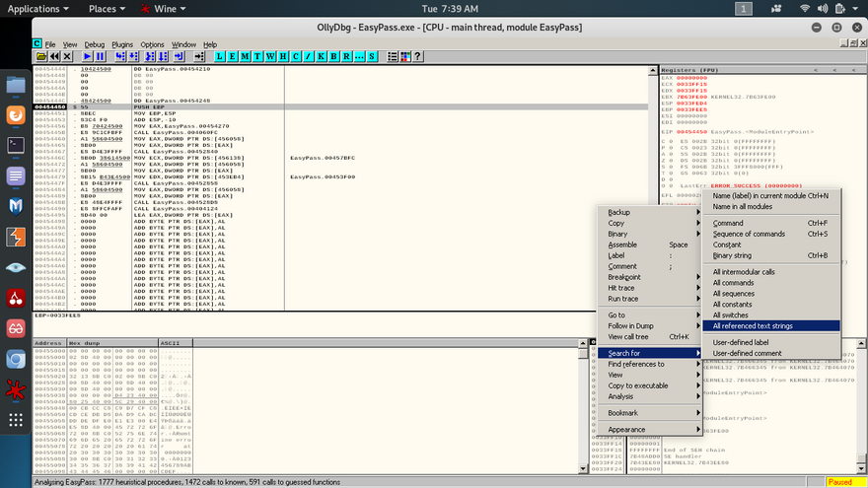
Task: Expand the Bookmark submenu
Action: (650, 413)
